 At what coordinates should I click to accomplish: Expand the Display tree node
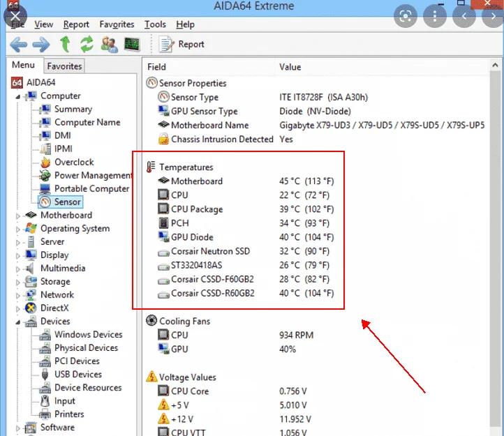(x=18, y=256)
